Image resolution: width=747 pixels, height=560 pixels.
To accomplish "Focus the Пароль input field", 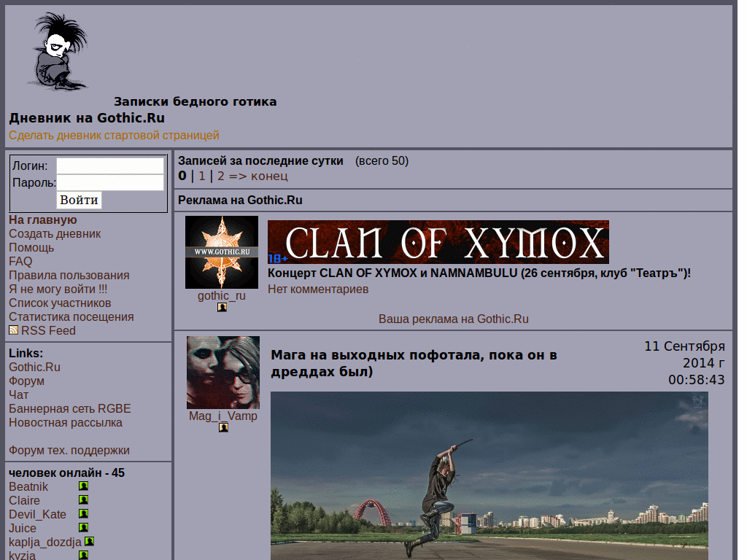I will [x=110, y=183].
